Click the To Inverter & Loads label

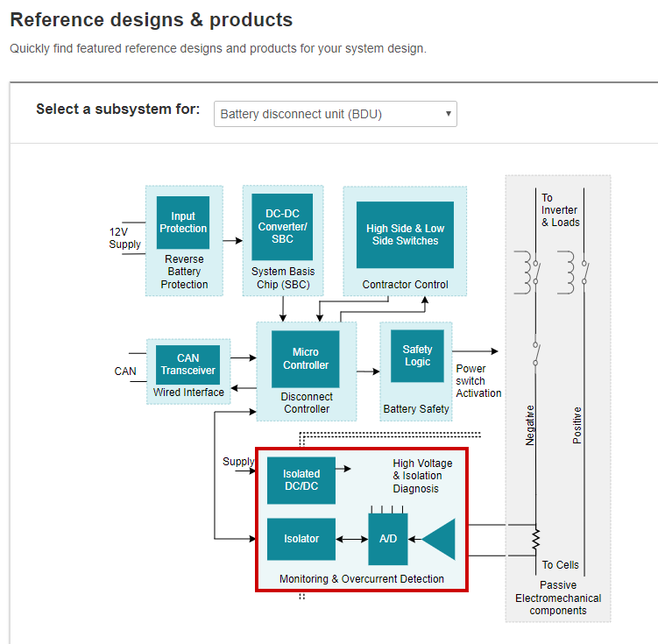click(x=560, y=209)
